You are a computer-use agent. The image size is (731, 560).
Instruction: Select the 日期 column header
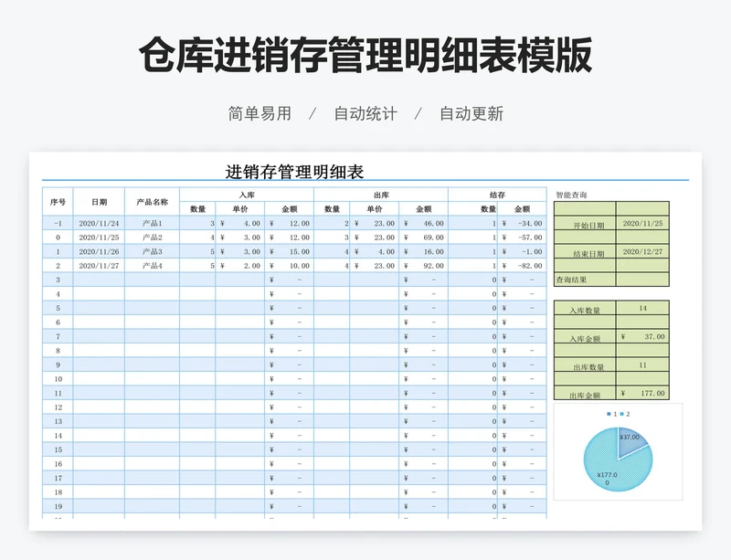point(99,202)
